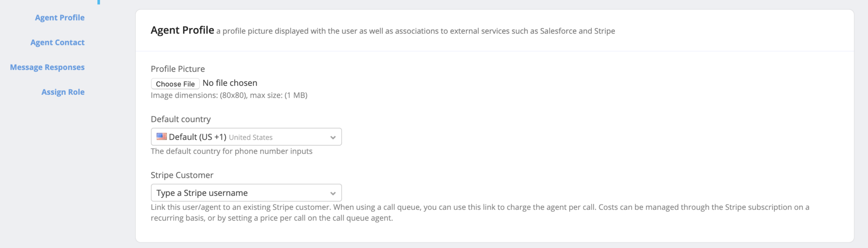Click the 'Type a Stripe username' field
Image resolution: width=868 pixels, height=248 pixels.
pyautogui.click(x=237, y=193)
